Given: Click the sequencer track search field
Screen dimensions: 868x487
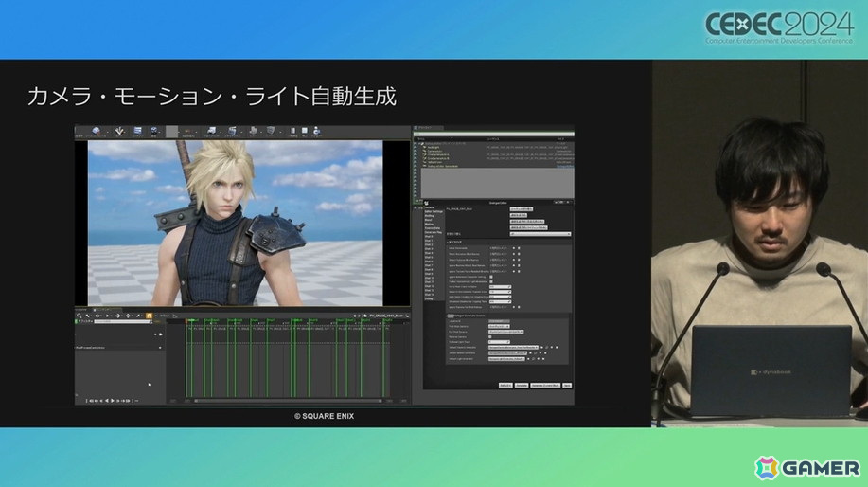Looking at the screenshot, I should [x=122, y=321].
